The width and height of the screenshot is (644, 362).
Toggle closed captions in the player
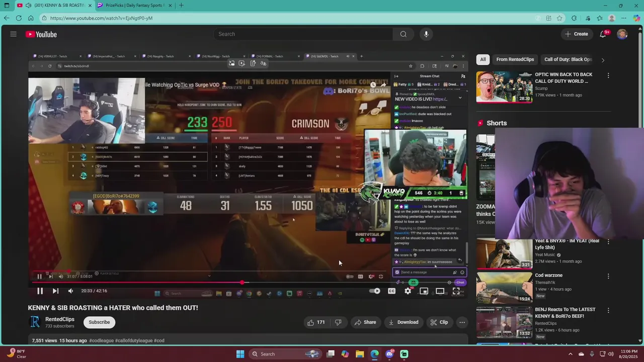click(392, 291)
